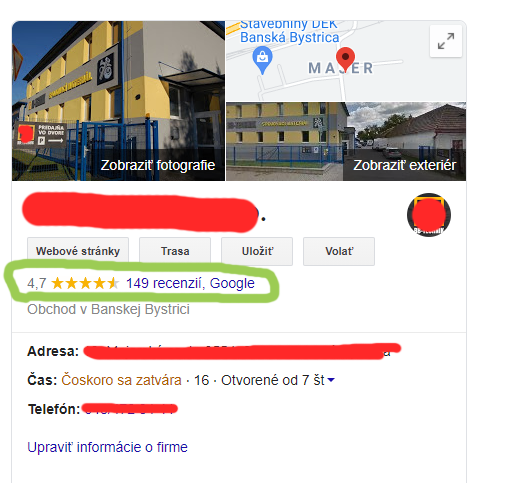Click the map preview area
This screenshot has width=510, height=483.
[346, 61]
